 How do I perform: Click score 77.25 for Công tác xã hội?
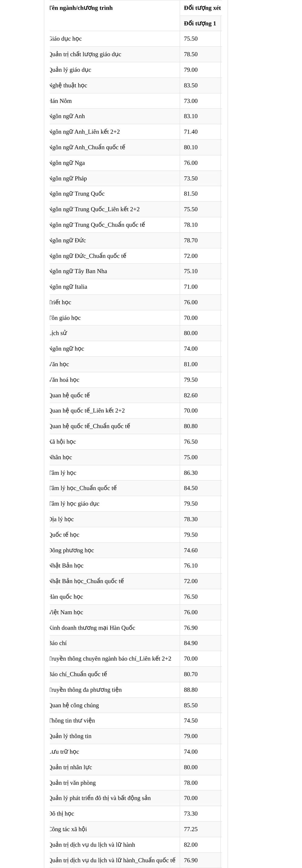[191, 829]
